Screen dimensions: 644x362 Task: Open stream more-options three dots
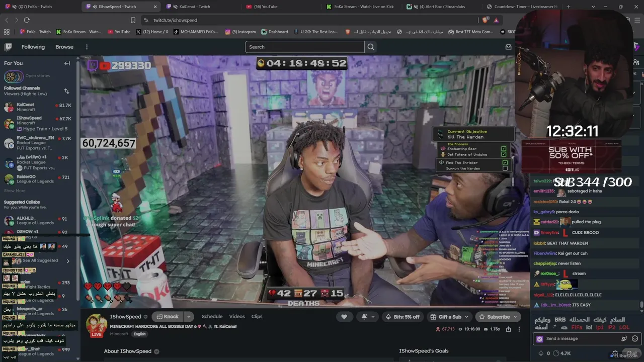point(519,329)
